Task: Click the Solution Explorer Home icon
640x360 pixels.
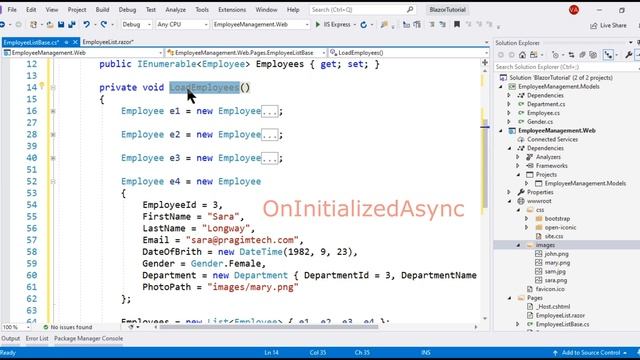Action: coord(522,55)
